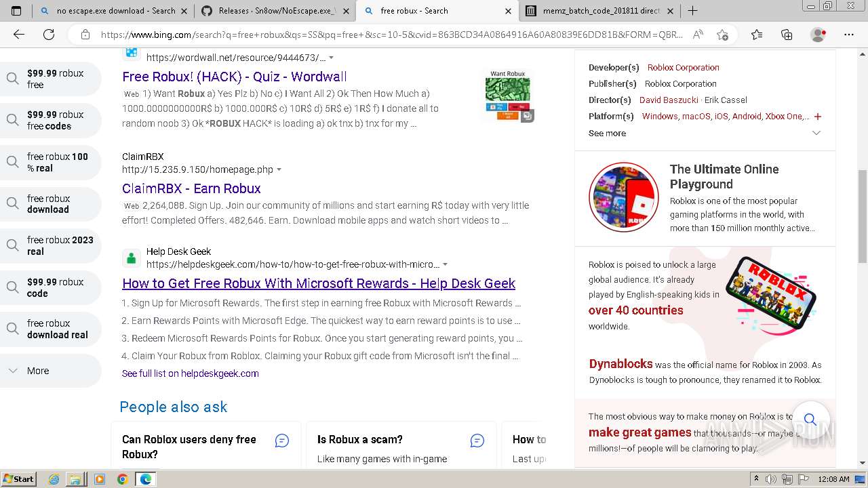
Task: Open Edge Settings and more menu
Action: (849, 35)
